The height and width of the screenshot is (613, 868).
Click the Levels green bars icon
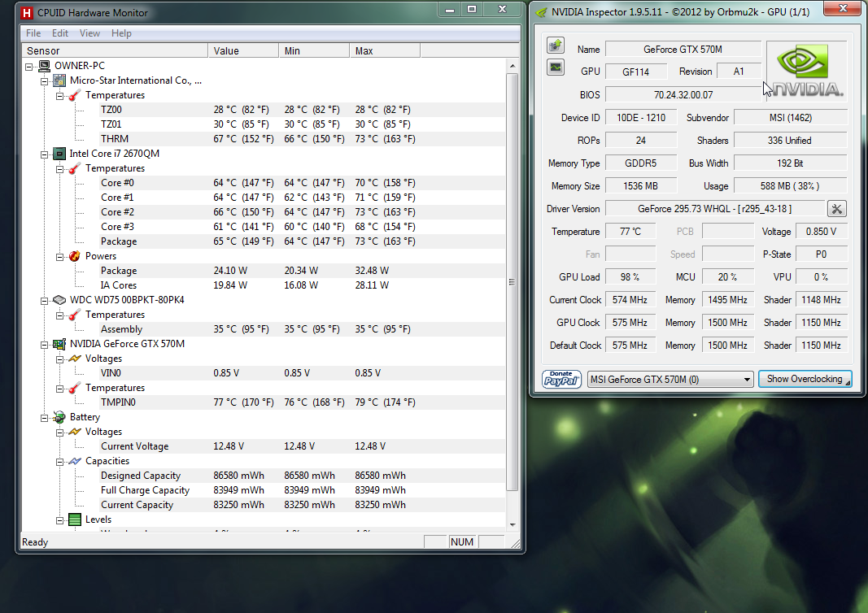pos(75,520)
